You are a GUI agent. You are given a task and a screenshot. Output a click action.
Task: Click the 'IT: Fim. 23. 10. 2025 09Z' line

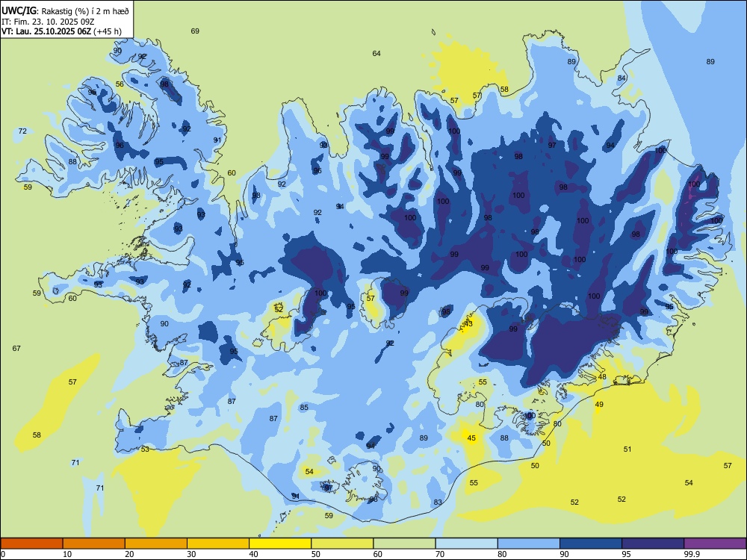[x=49, y=22]
